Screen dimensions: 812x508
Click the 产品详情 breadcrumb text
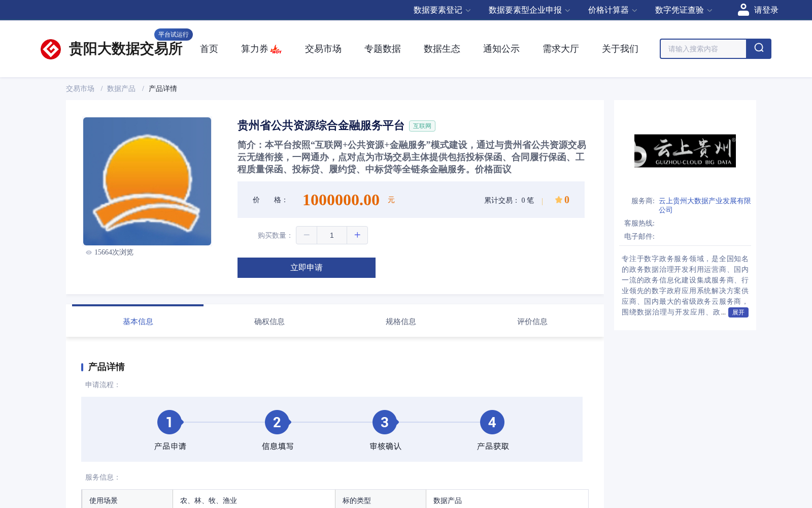(x=163, y=88)
